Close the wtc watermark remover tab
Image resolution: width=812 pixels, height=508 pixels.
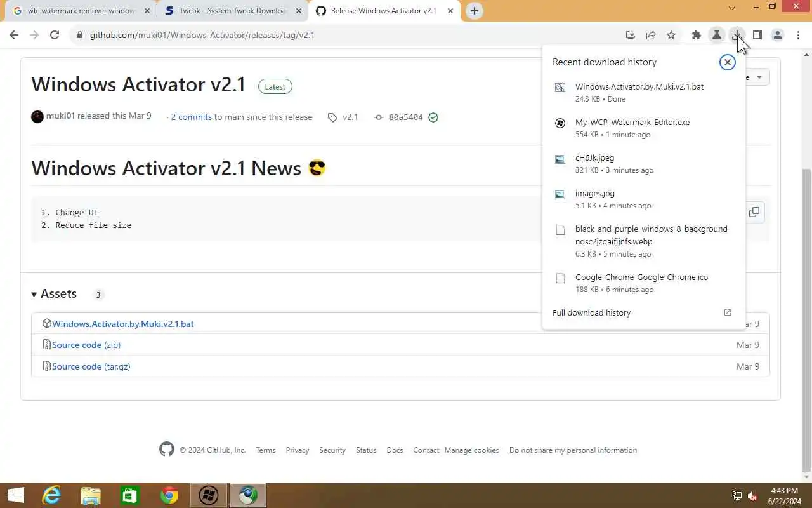[147, 11]
